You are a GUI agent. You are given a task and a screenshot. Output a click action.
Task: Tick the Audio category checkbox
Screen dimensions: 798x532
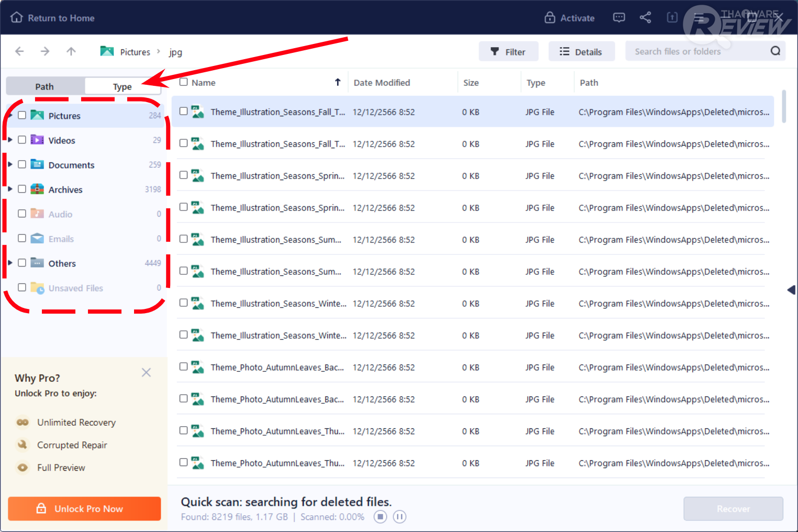pyautogui.click(x=22, y=214)
